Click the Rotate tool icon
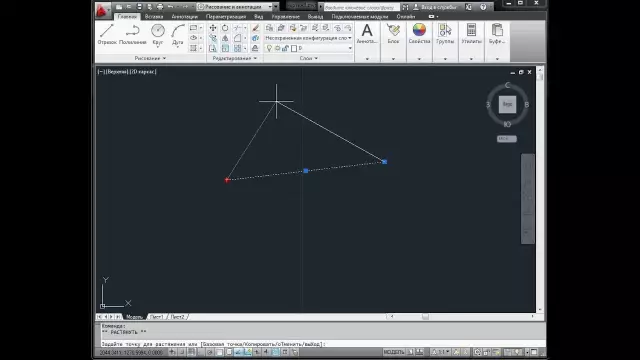The width and height of the screenshot is (640, 360). pyautogui.click(x=225, y=28)
